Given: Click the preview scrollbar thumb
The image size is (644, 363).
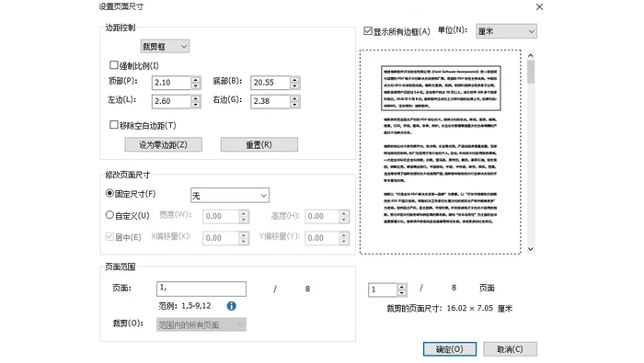Looking at the screenshot, I should point(531,72).
